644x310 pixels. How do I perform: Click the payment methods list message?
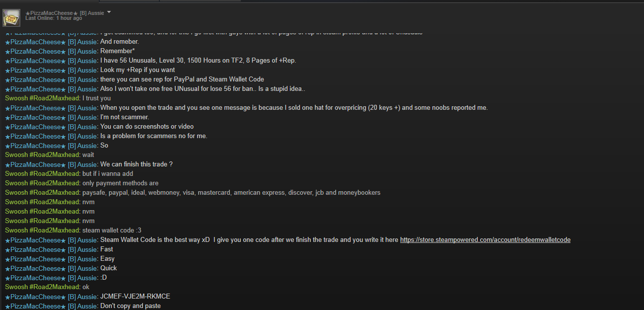tap(231, 193)
